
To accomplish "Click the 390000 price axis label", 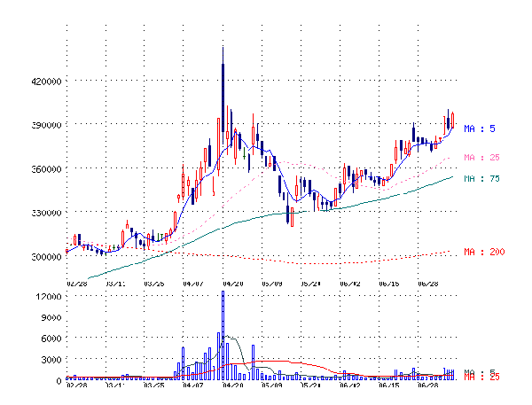I will point(46,125).
